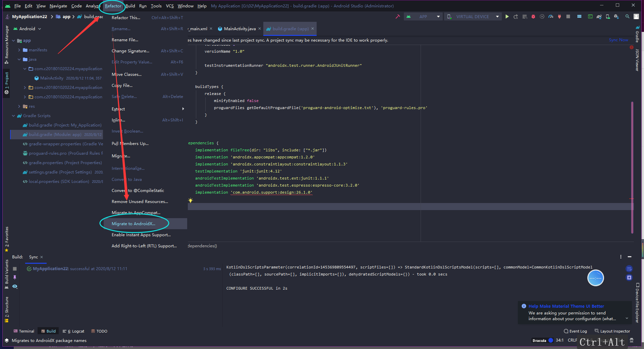Viewport: 644px width, 349px height.
Task: Click the app breadcrumb in navigation bar
Action: (x=63, y=16)
